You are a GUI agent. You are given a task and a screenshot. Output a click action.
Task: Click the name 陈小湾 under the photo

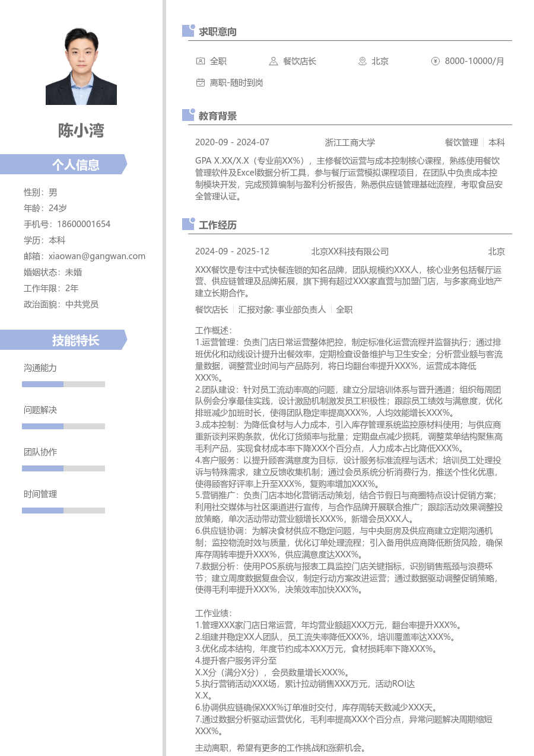pos(81,130)
